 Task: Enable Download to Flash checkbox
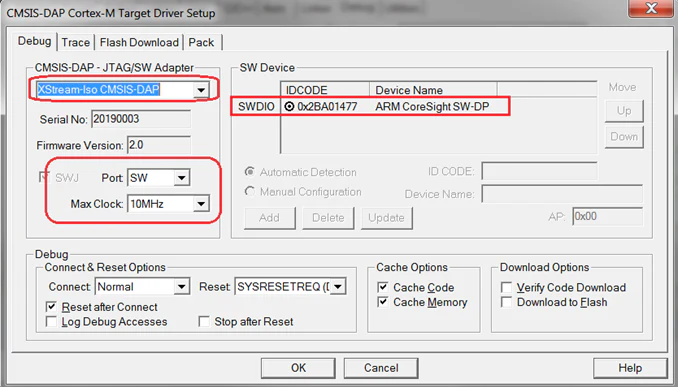point(506,302)
